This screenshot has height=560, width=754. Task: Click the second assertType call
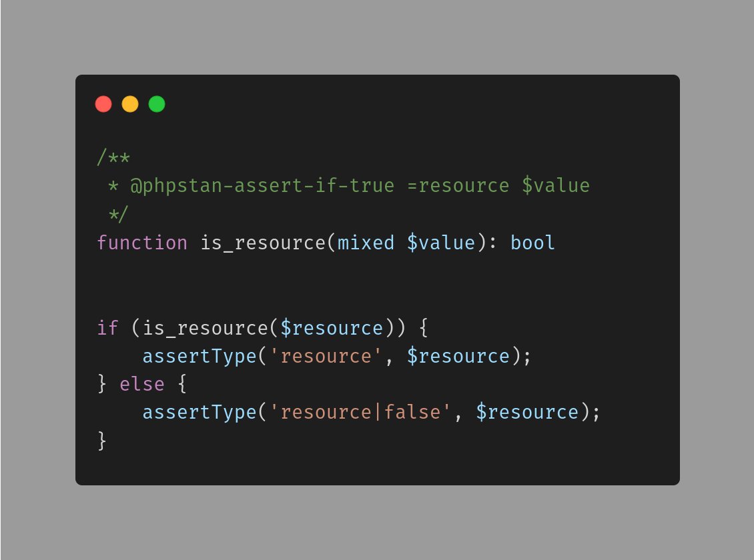[x=198, y=412]
